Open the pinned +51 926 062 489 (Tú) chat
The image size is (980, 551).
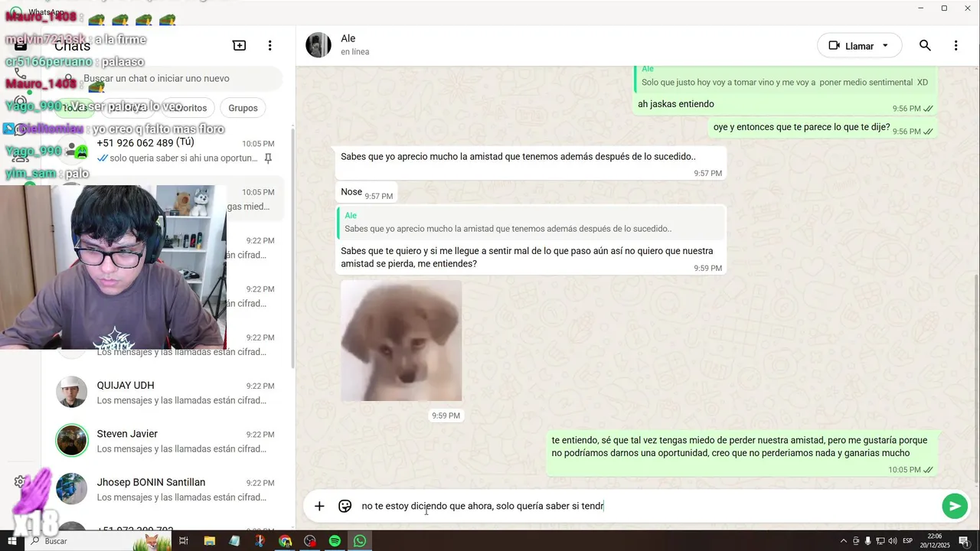point(168,150)
